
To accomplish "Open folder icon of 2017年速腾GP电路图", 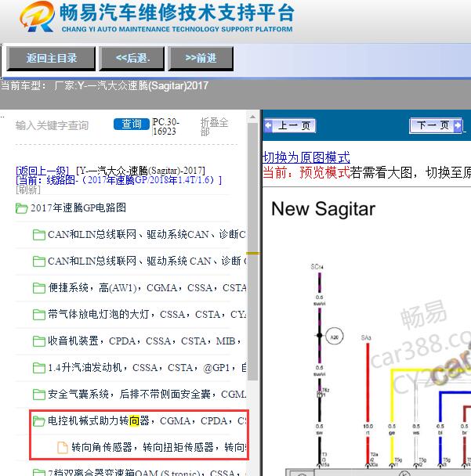I will [22, 208].
